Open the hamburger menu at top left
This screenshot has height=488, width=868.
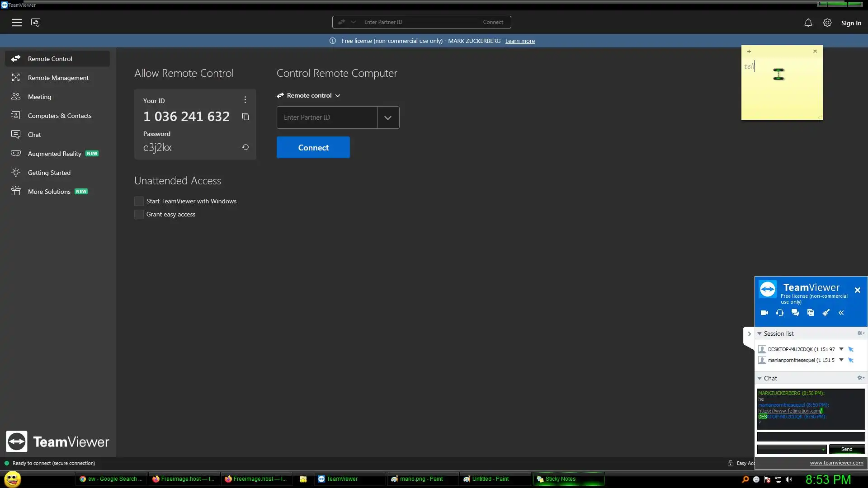tap(17, 23)
